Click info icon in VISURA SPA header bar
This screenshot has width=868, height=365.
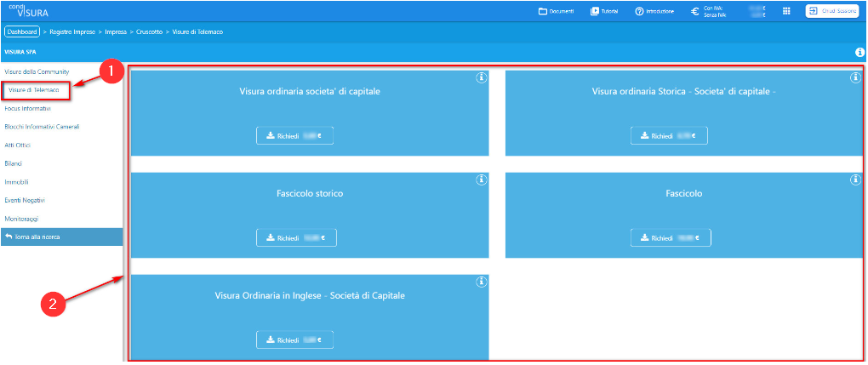click(x=859, y=52)
